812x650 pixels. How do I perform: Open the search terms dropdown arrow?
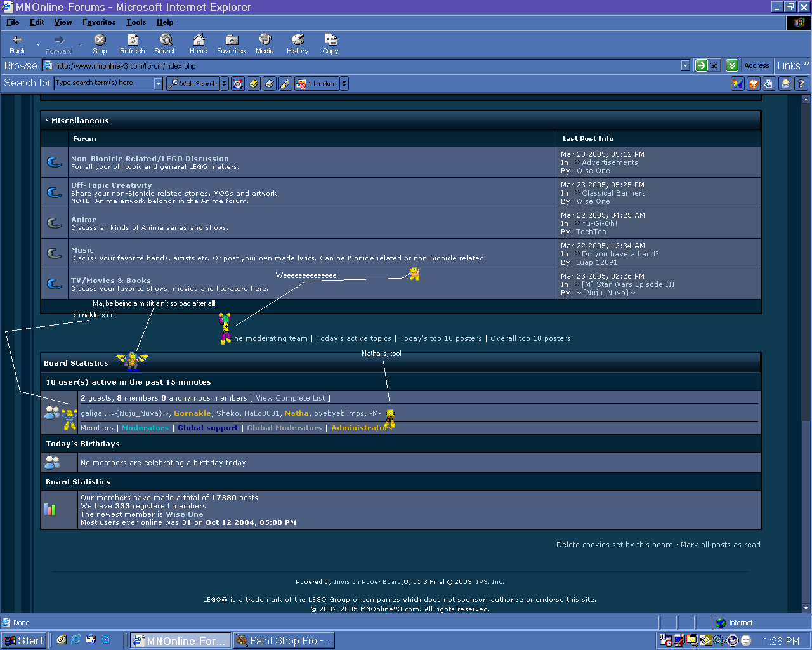click(x=159, y=84)
